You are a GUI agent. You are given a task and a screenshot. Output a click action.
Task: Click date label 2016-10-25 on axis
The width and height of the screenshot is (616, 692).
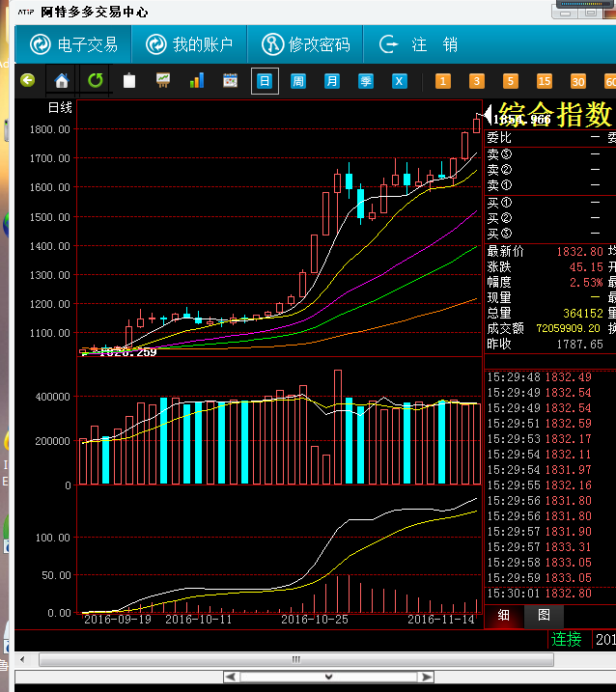coord(315,620)
